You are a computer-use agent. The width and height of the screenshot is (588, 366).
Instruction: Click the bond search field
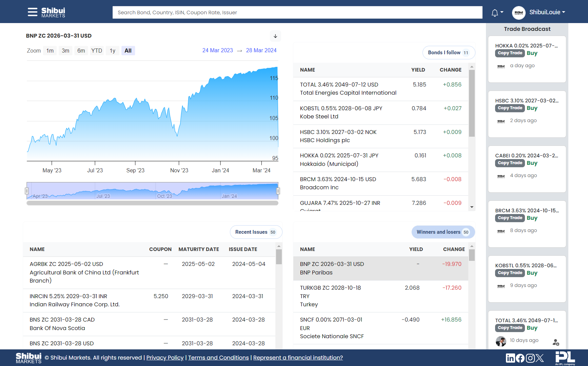coord(297,12)
